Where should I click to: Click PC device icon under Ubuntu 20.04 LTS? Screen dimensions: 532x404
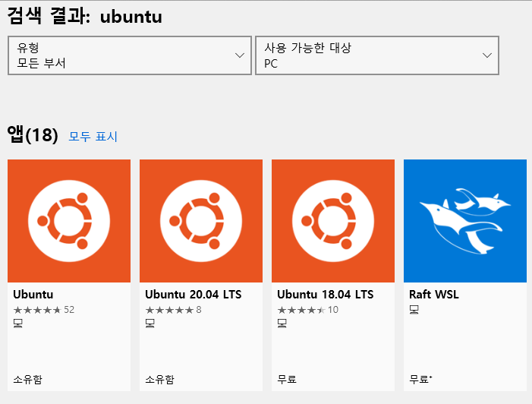pos(150,323)
